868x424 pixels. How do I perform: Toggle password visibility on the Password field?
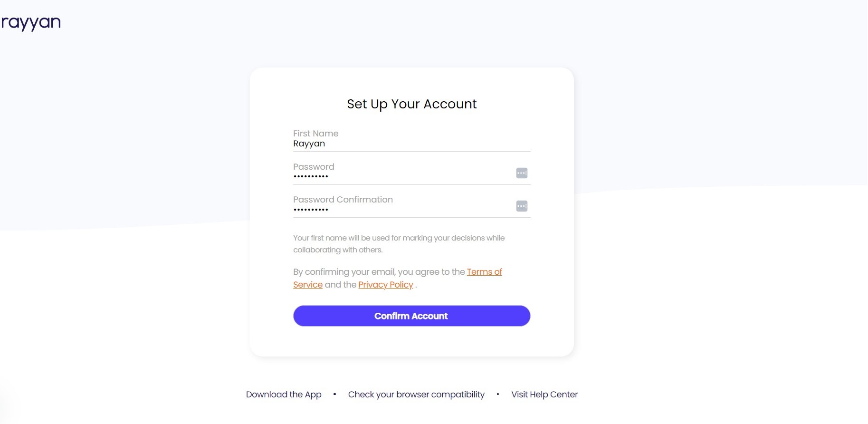521,173
